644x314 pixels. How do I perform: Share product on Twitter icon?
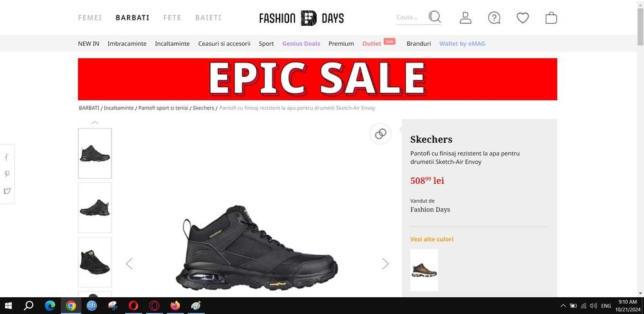(7, 191)
